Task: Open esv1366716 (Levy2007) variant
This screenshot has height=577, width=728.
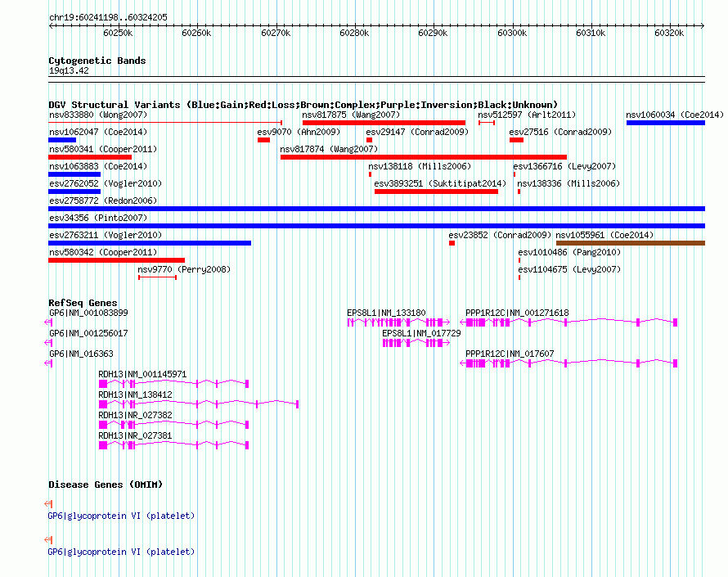Action: pyautogui.click(x=515, y=174)
